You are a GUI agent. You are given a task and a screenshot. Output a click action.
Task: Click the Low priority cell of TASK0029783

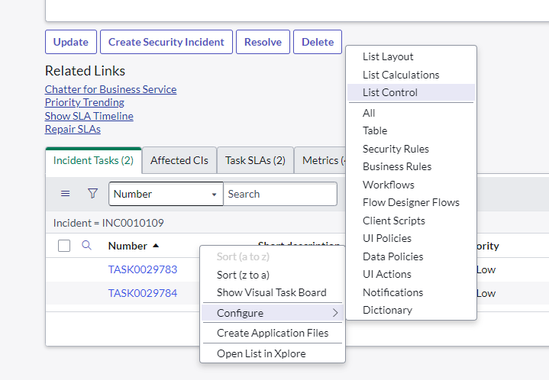point(486,270)
